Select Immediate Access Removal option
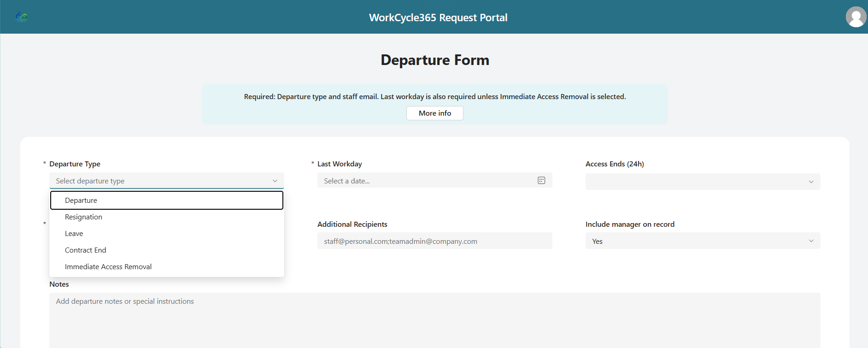Screen dimensions: 868x348 click(167, 267)
